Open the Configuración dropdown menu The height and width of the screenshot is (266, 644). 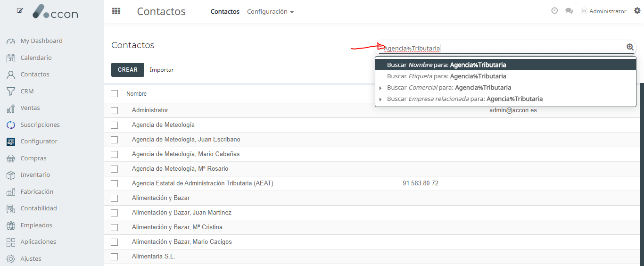[x=270, y=12]
